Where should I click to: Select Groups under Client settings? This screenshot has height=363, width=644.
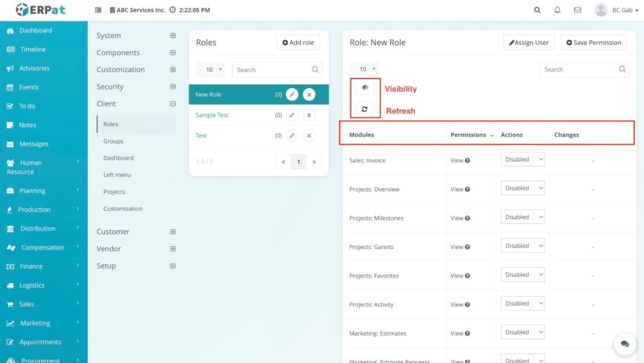pyautogui.click(x=113, y=141)
